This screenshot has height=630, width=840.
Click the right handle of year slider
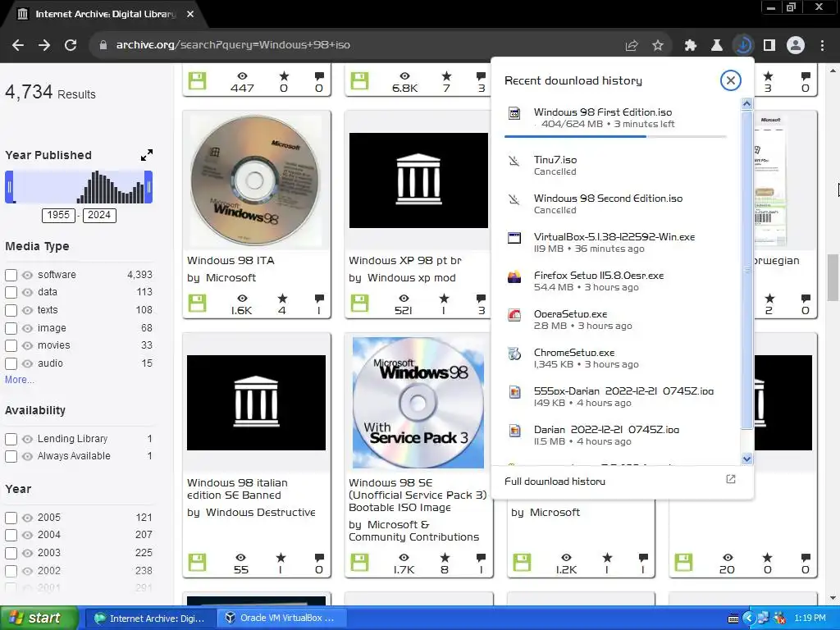148,187
